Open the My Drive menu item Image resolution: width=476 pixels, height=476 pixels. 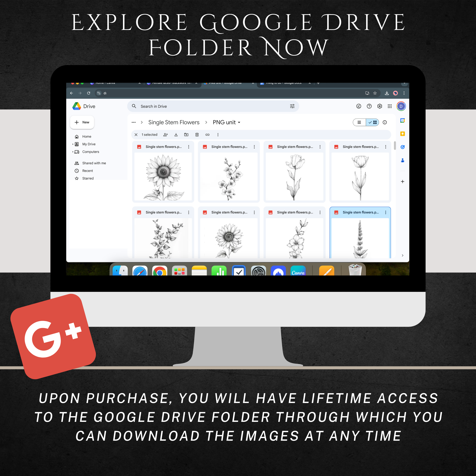pyautogui.click(x=89, y=144)
